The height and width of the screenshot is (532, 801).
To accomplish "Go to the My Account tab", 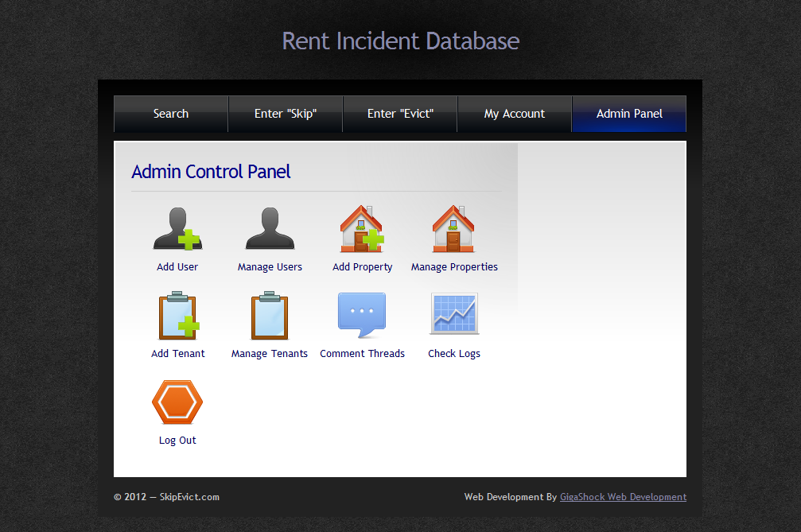I will 515,114.
